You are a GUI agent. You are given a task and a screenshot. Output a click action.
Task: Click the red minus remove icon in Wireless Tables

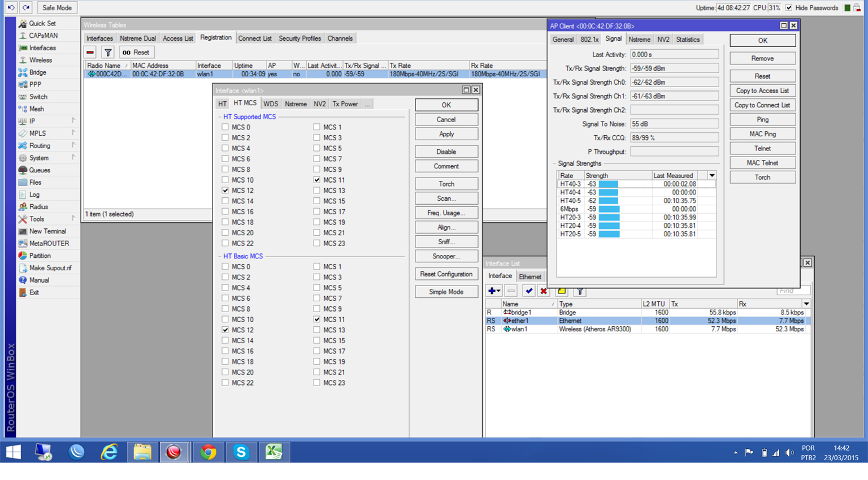[x=90, y=52]
